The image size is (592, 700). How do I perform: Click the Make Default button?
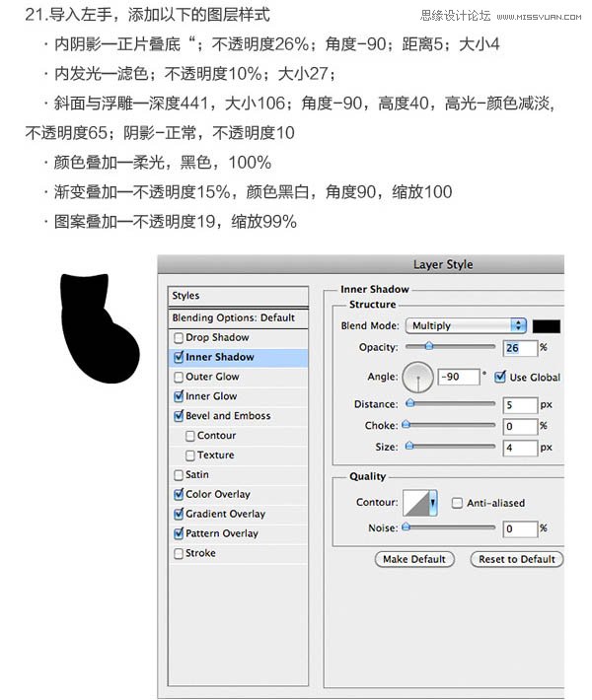414,559
